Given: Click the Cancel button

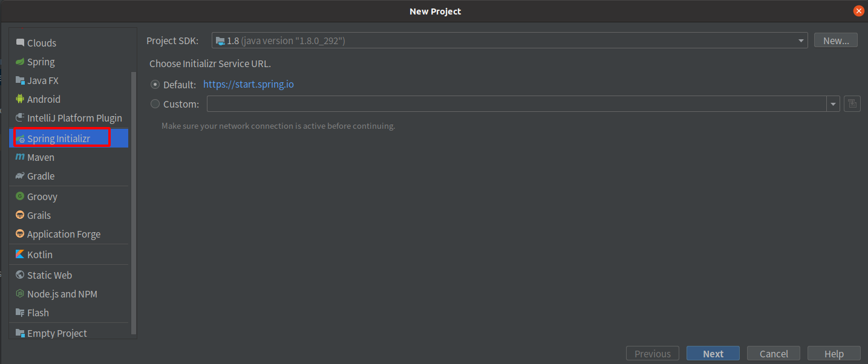Looking at the screenshot, I should tap(774, 354).
